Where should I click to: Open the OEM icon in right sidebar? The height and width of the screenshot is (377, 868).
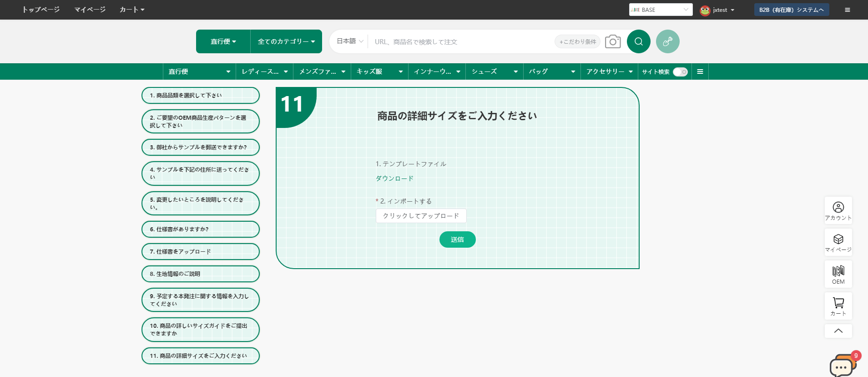pos(838,274)
